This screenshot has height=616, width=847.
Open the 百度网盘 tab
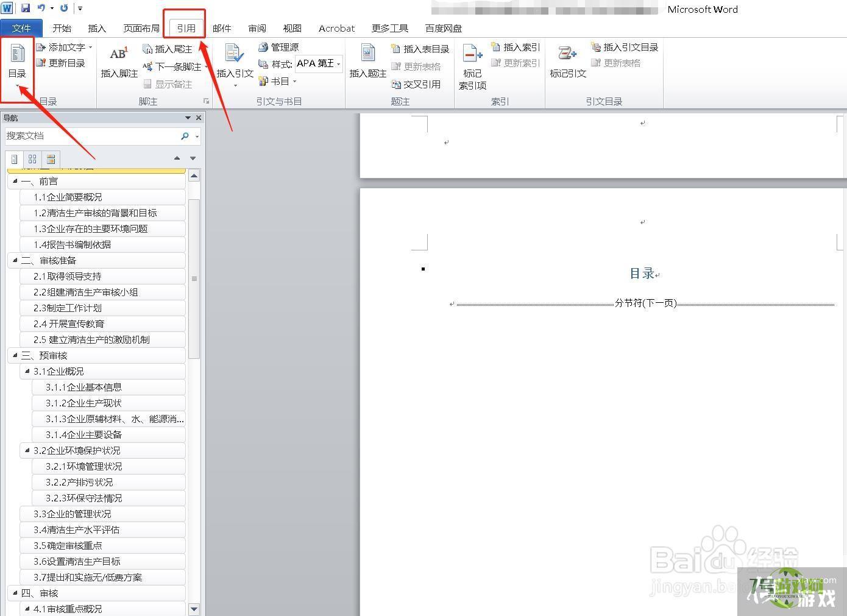tap(443, 28)
